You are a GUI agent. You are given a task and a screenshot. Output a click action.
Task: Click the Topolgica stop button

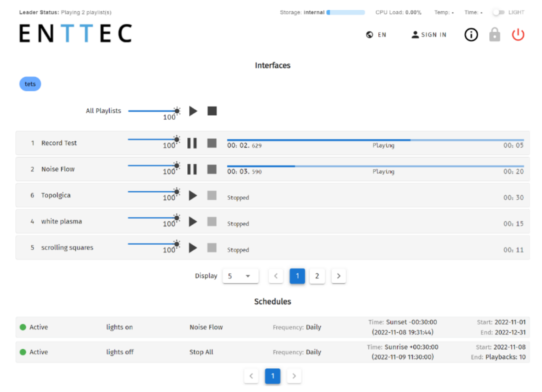[x=212, y=195]
